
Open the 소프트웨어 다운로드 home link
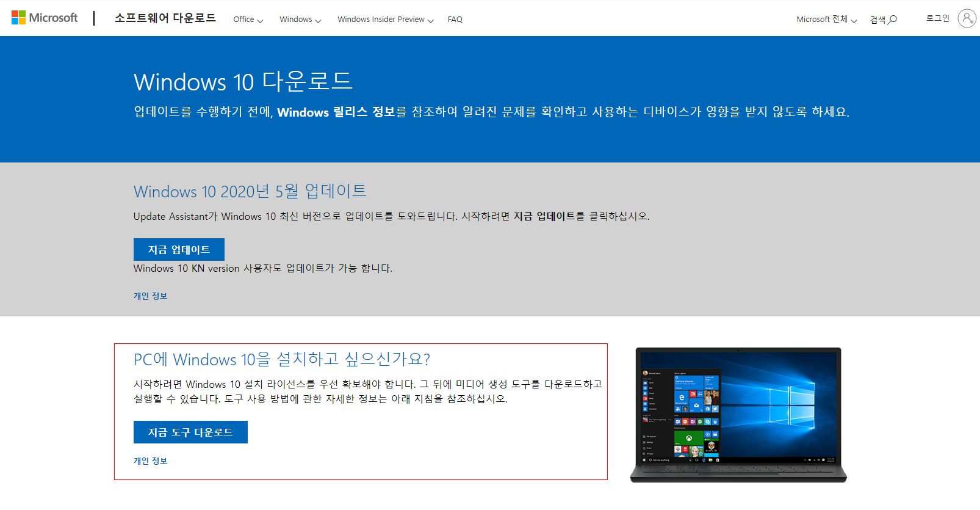pyautogui.click(x=165, y=18)
